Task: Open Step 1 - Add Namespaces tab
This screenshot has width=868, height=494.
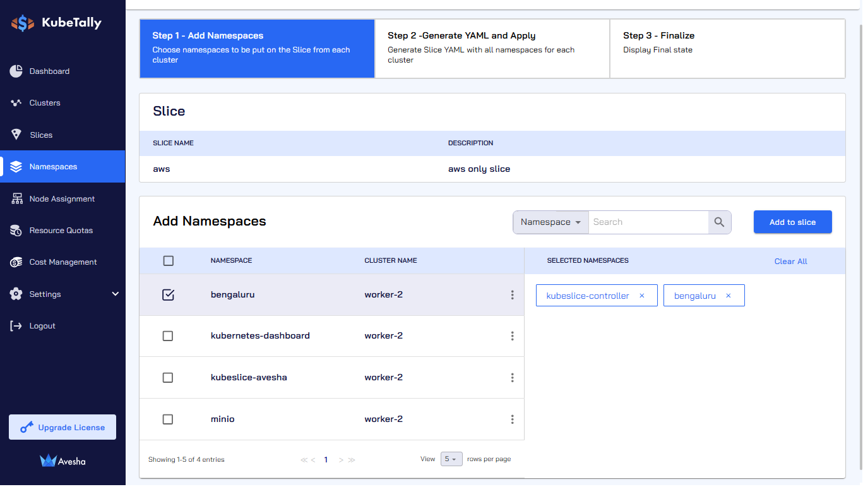Action: tap(258, 49)
